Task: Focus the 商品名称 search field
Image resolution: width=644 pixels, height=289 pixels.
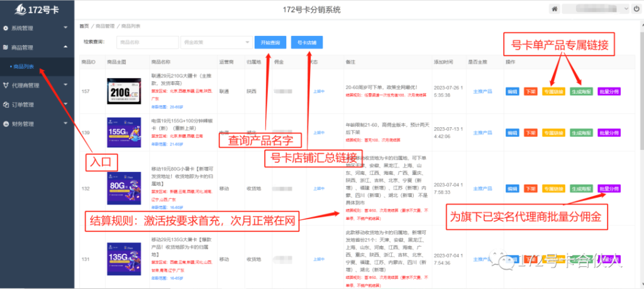Action: click(147, 42)
